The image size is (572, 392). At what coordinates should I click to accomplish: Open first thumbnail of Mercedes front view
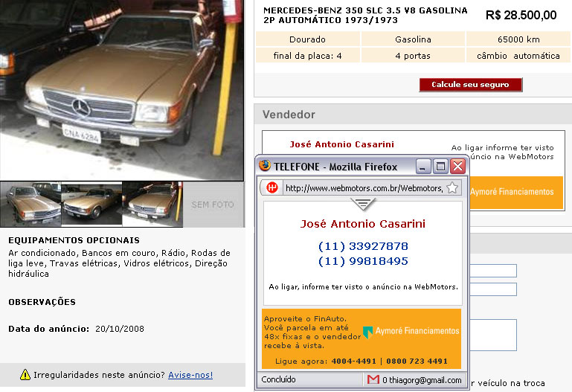30,205
